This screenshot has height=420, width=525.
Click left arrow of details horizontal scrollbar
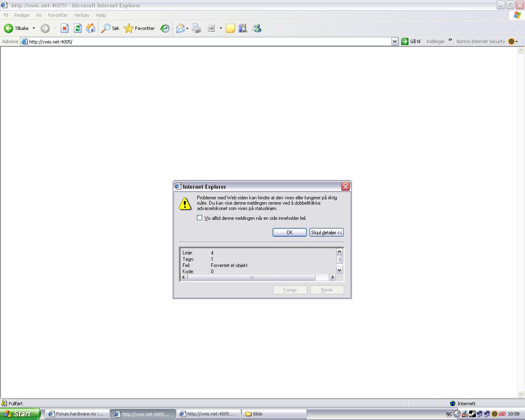point(184,277)
